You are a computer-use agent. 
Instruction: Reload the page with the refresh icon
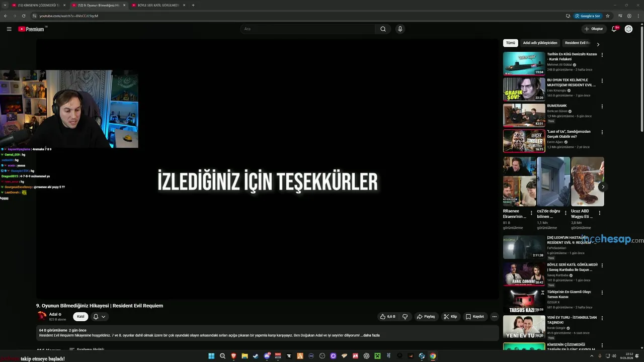[x=23, y=16]
